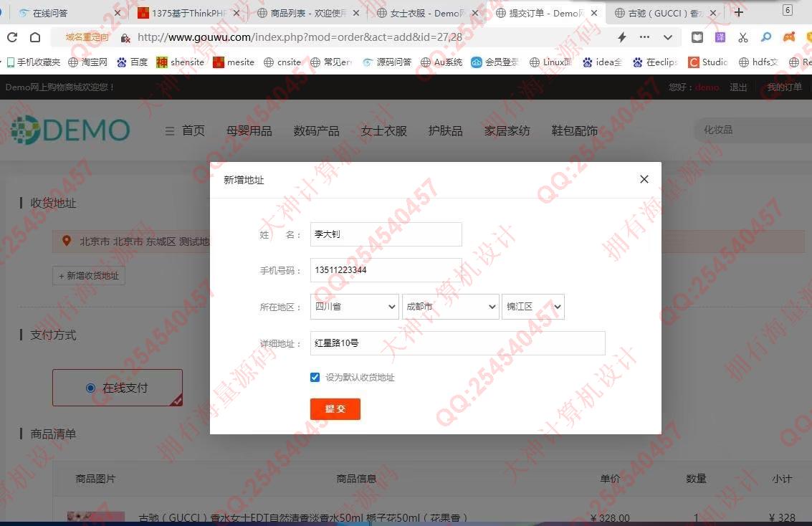Viewport: 812px width, 526px height.
Task: Open the 首页 navigation item
Action: click(x=194, y=130)
